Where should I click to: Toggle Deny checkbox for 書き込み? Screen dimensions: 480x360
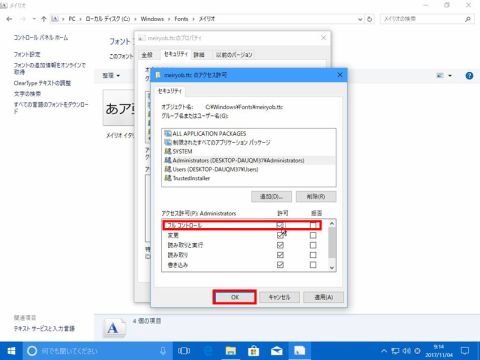tap(313, 265)
